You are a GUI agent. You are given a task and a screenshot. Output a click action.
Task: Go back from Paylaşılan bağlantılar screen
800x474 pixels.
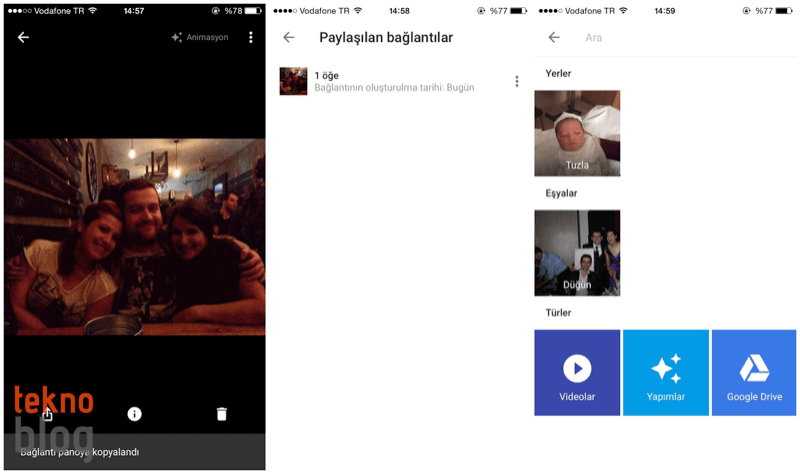pyautogui.click(x=289, y=37)
